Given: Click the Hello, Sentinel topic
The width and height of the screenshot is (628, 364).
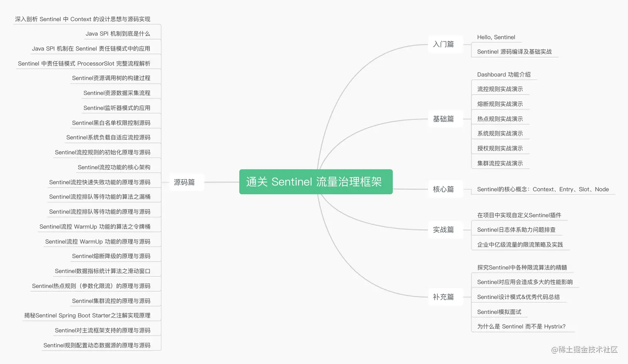Looking at the screenshot, I should click(496, 37).
